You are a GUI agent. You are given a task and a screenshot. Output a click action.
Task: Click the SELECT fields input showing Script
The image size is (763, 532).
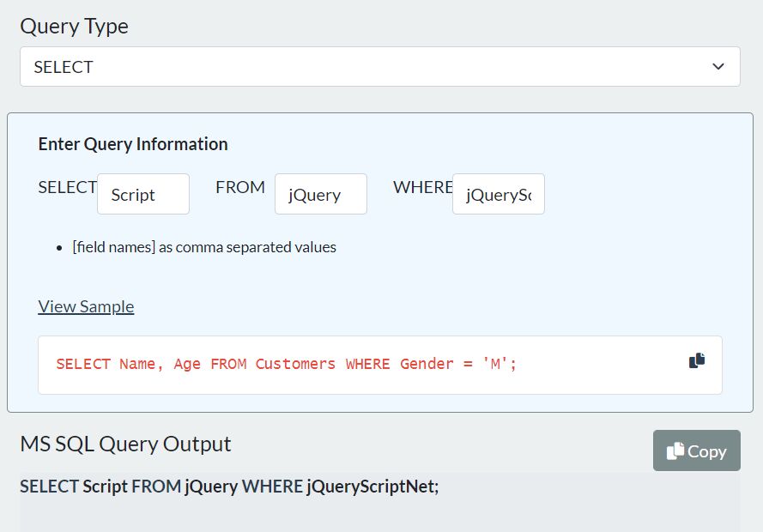coord(142,194)
